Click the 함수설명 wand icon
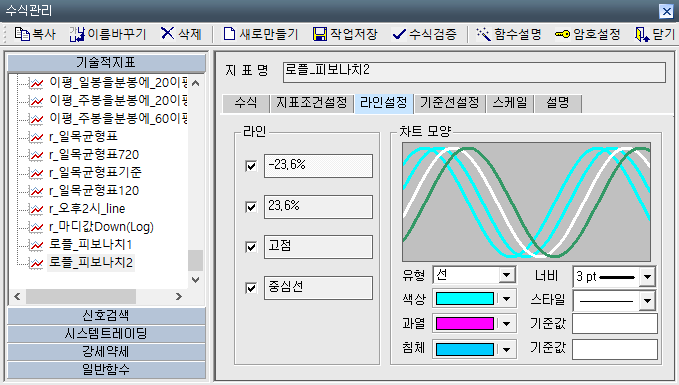 pyautogui.click(x=483, y=34)
